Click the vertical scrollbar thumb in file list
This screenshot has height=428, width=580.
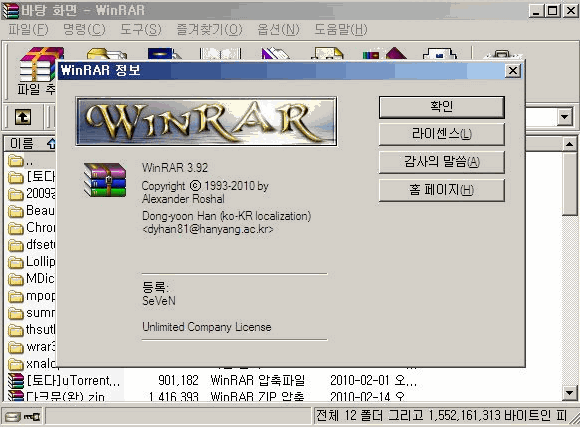(570, 183)
